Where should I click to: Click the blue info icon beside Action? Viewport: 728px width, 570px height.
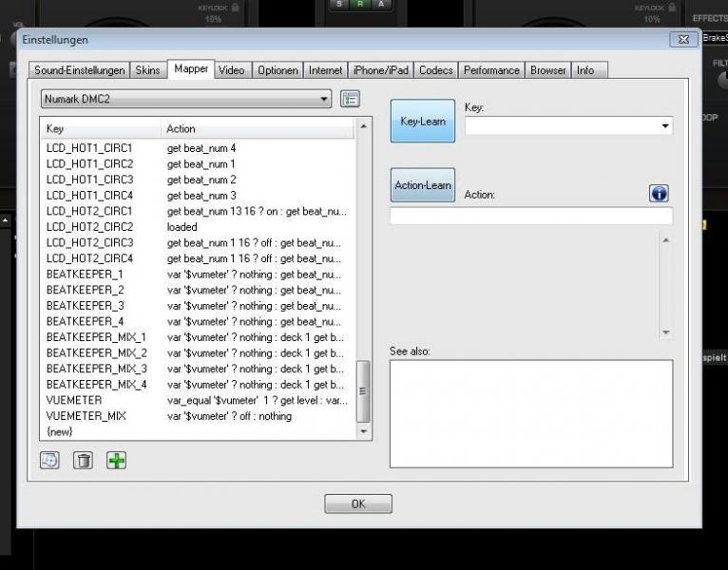(659, 193)
